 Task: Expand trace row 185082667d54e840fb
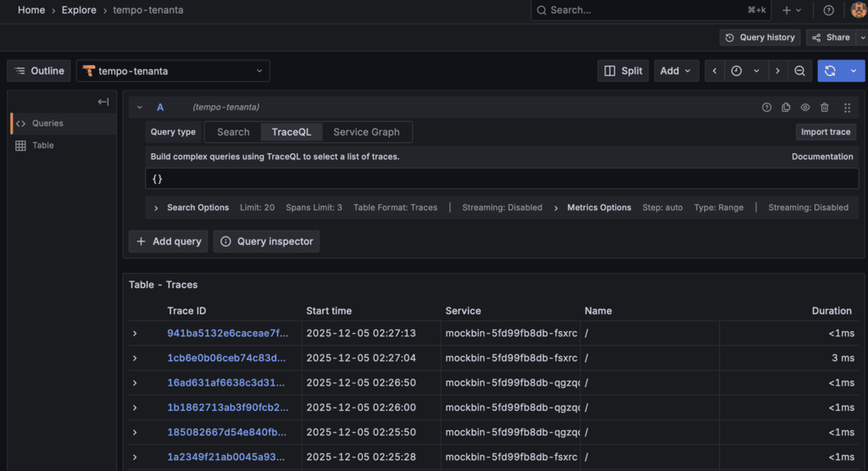coord(135,432)
